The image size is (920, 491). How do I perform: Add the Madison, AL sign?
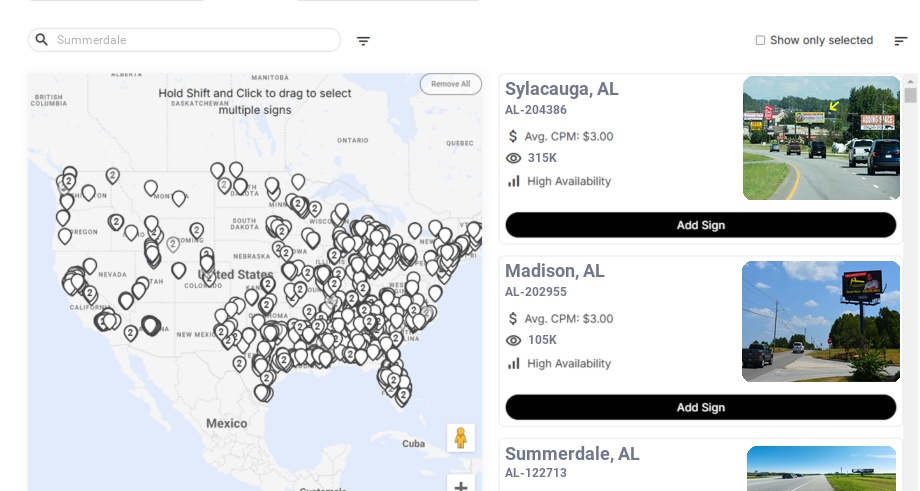pyautogui.click(x=700, y=407)
